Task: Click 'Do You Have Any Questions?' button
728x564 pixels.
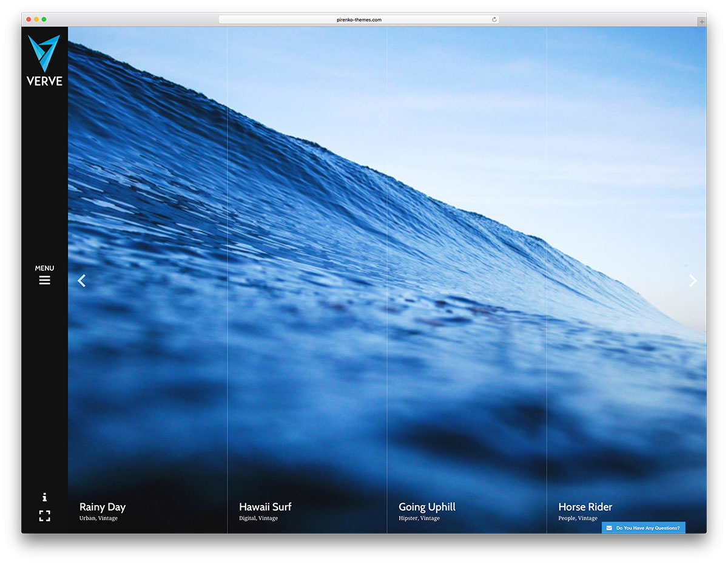Action: (x=644, y=528)
